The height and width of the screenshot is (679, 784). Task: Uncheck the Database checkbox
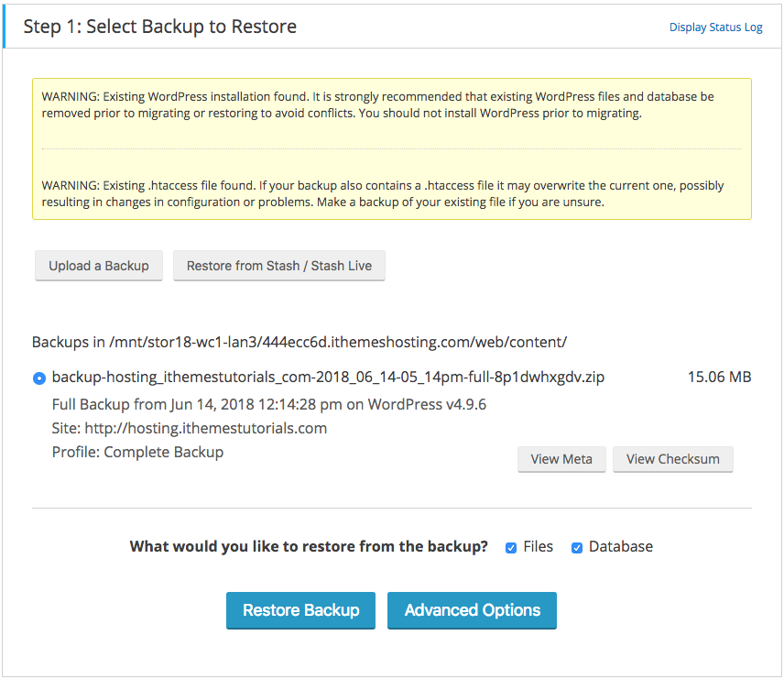pos(576,548)
